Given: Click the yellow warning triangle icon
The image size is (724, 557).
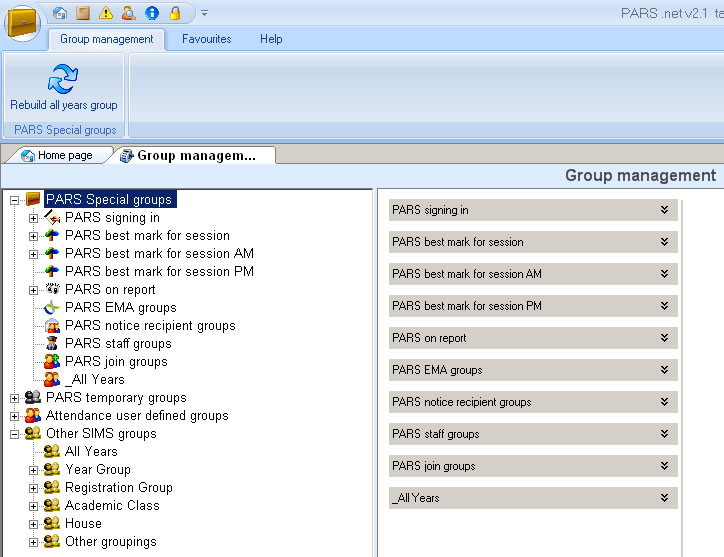Looking at the screenshot, I should (106, 13).
